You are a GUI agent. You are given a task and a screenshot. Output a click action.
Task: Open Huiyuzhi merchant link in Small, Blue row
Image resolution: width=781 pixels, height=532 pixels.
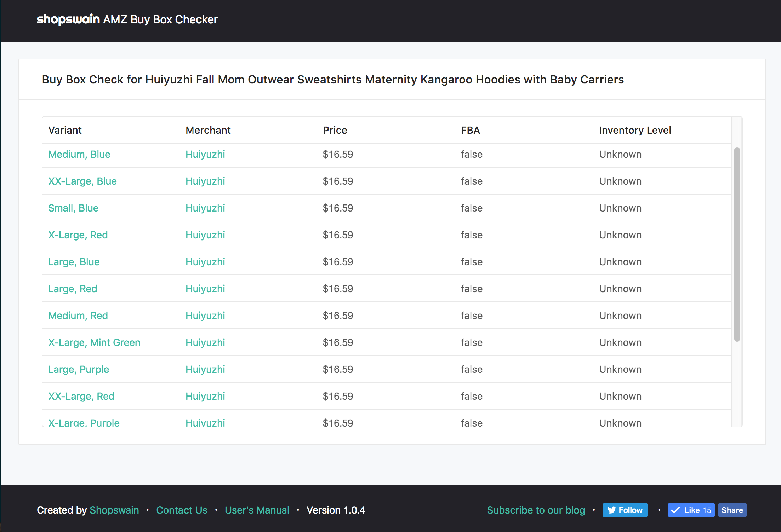coord(205,208)
